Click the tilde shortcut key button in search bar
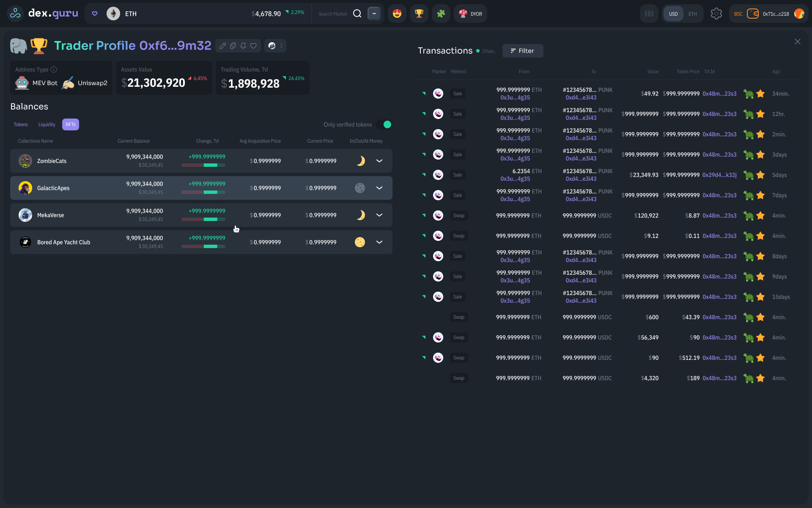This screenshot has height=508, width=812. (374, 14)
